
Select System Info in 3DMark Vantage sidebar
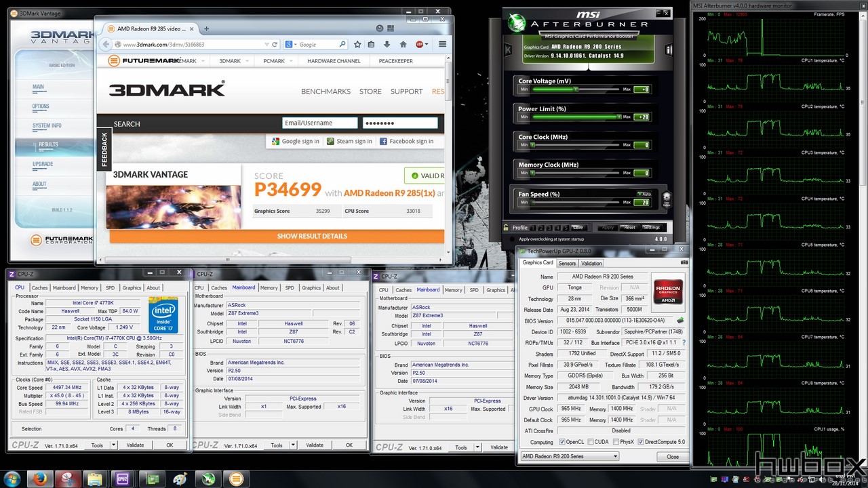(x=47, y=125)
